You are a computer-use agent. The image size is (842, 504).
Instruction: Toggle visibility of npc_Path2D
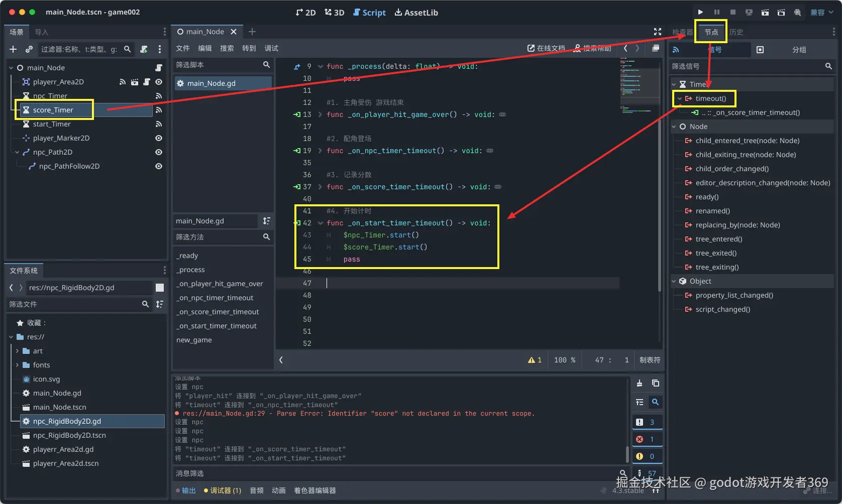(159, 152)
